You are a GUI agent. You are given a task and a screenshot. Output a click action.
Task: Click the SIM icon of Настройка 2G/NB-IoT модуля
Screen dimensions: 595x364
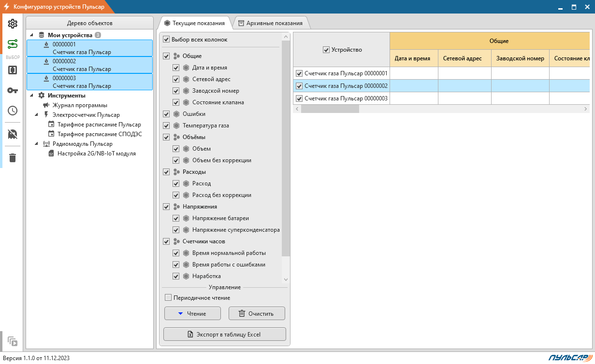pyautogui.click(x=51, y=153)
